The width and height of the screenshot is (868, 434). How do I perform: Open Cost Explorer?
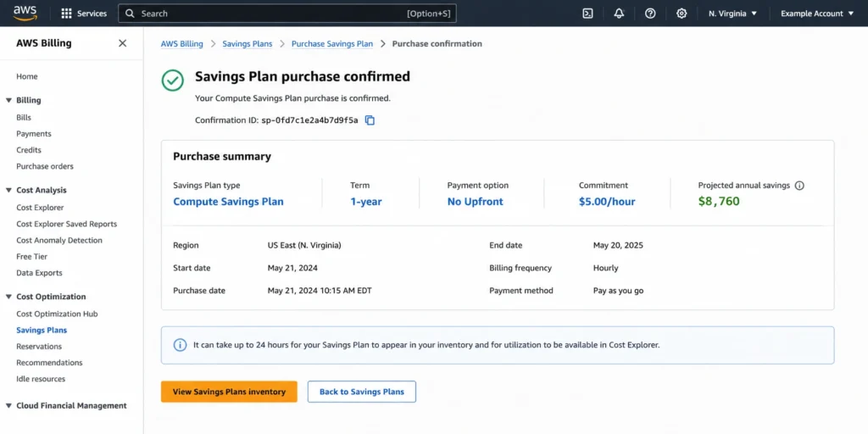coord(40,208)
